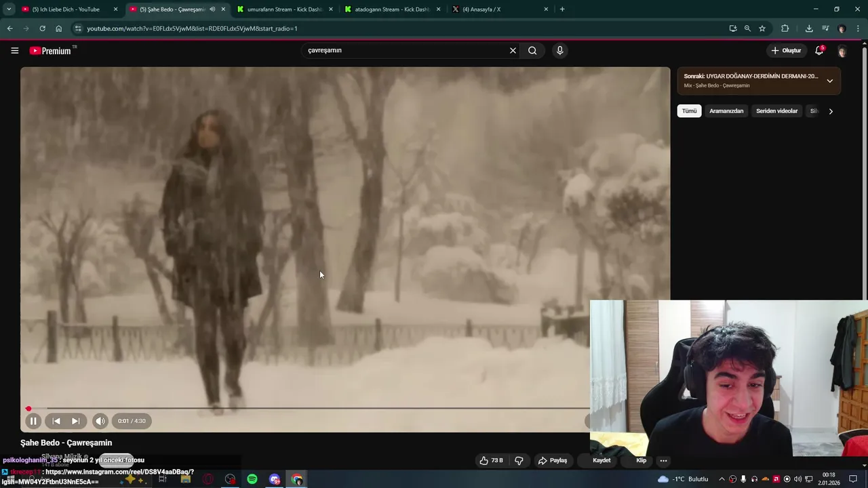Open YouTube account avatar menu
Screen dimensions: 868x488
point(842,51)
